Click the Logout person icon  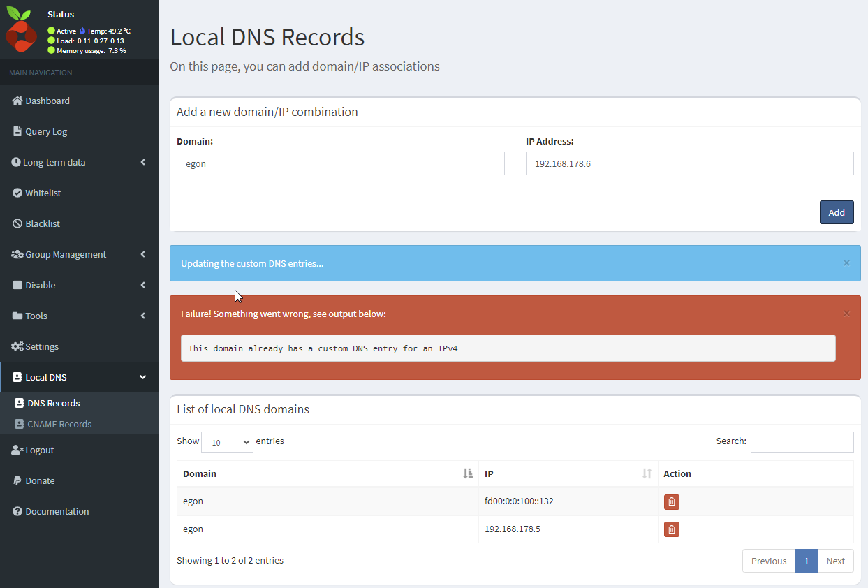coord(15,450)
